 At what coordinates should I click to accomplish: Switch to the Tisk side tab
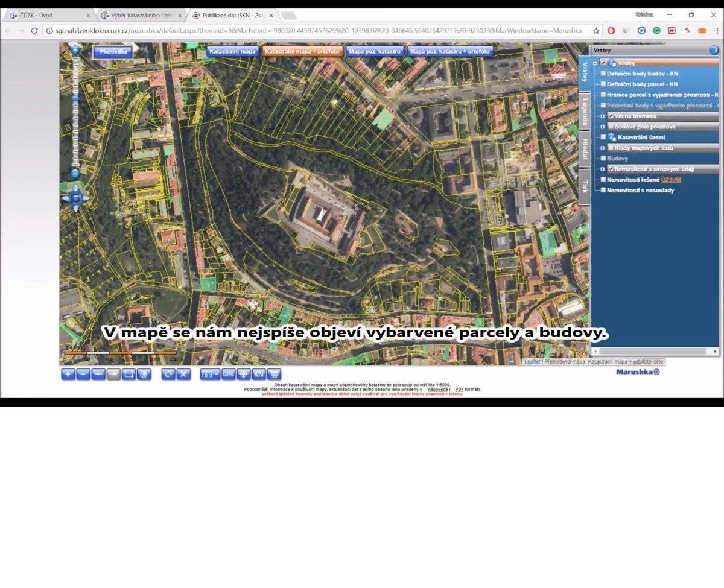pos(584,187)
